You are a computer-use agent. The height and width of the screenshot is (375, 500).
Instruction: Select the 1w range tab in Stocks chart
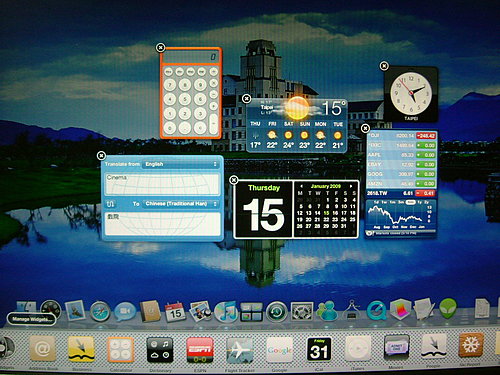tap(384, 202)
